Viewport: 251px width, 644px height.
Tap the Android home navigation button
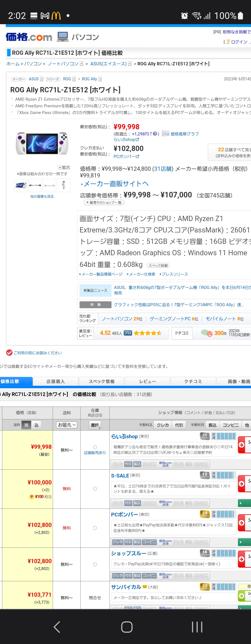point(127,627)
